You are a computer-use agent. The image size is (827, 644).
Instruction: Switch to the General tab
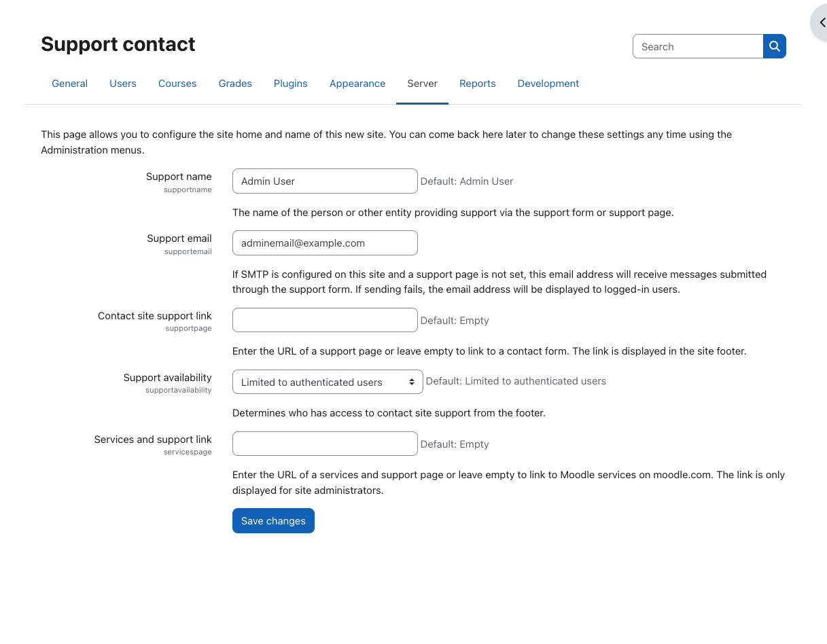(x=69, y=84)
